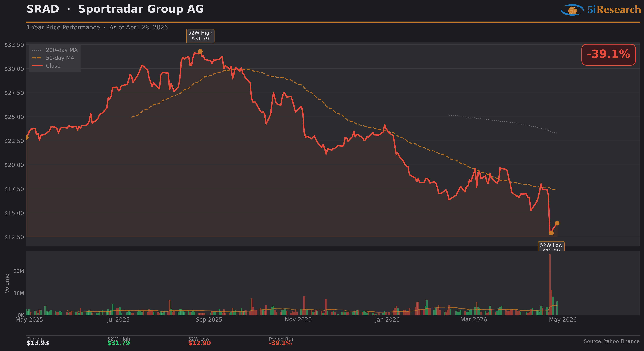Click the Close legend entry
This screenshot has width=644, height=351.
click(x=46, y=66)
